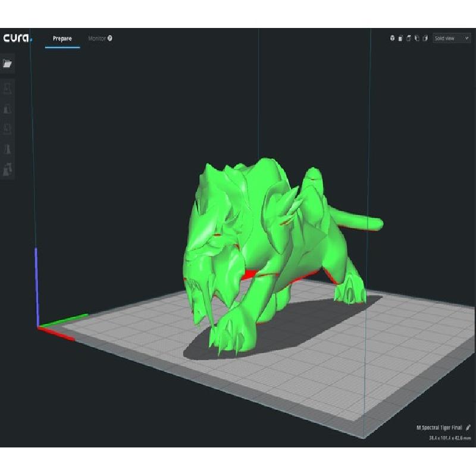Image resolution: width=476 pixels, height=476 pixels.
Task: Switch camera to left side view icon
Action: coord(417,38)
